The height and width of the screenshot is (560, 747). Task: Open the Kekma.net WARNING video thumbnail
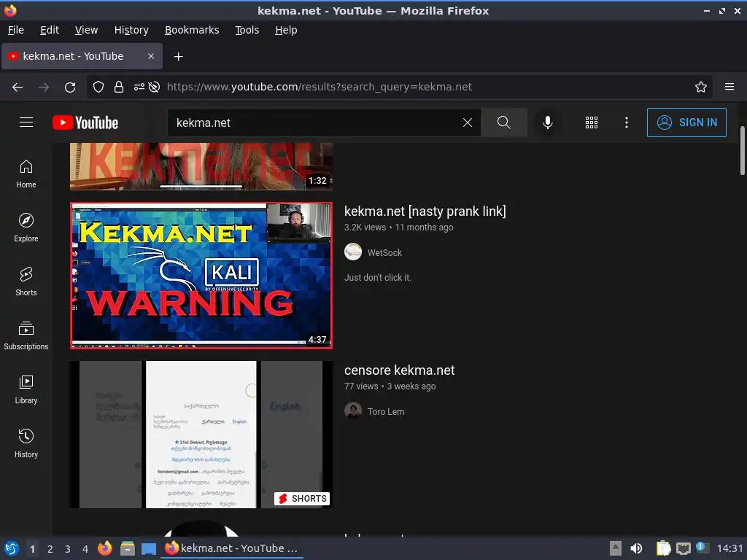(x=201, y=275)
